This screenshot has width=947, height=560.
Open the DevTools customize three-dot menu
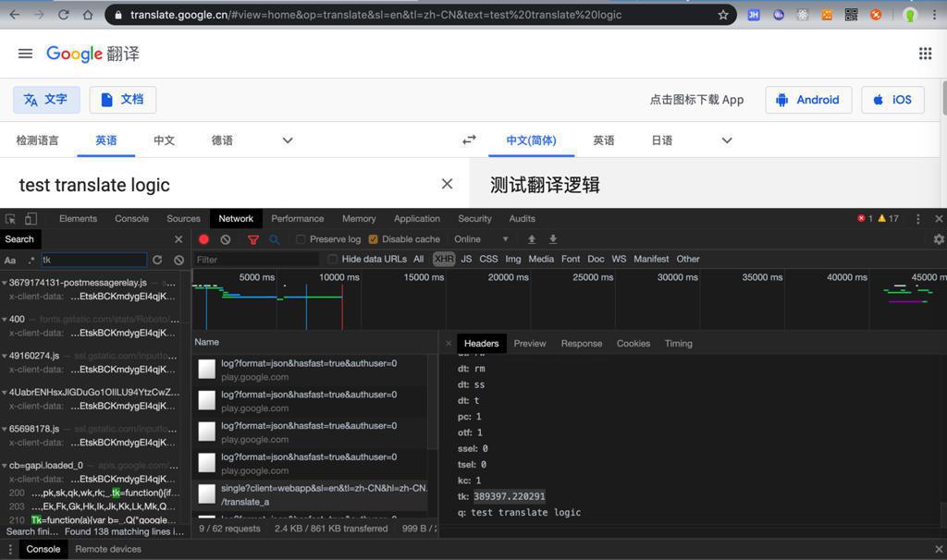pyautogui.click(x=918, y=218)
